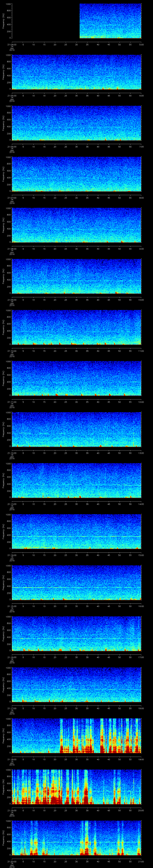Select the '11:00' axis end label

point(141,351)
